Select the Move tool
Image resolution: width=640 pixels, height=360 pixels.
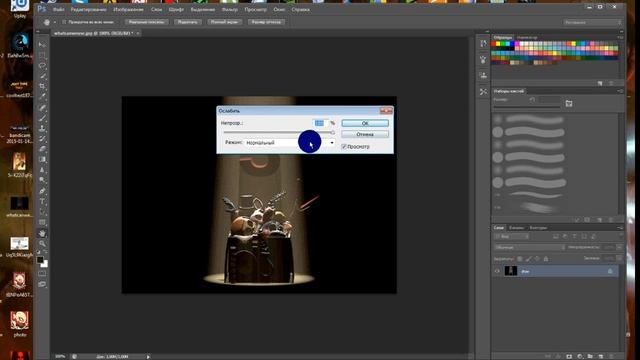pyautogui.click(x=42, y=44)
